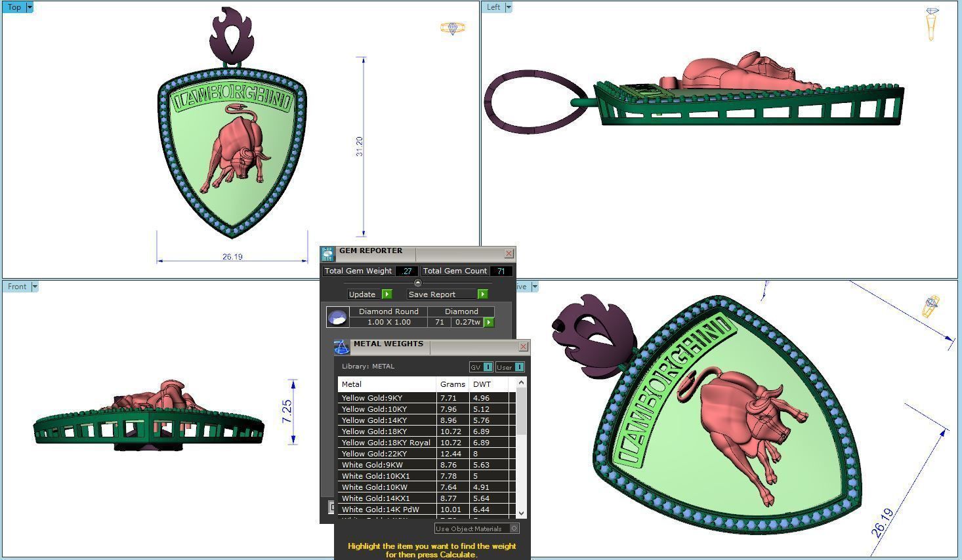Click the Diamond Round cell
Image resolution: width=962 pixels, height=560 pixels.
388,311
